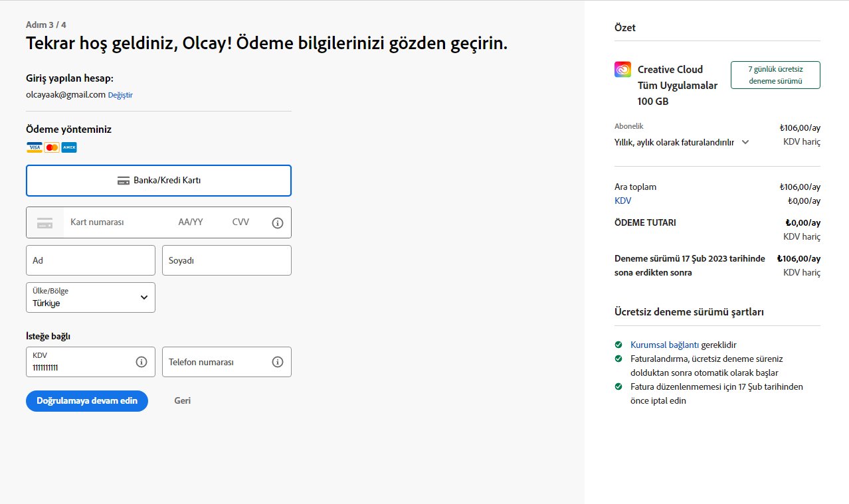Screen dimensions: 849x504
Task: Click the phone number info icon
Action: 278,362
